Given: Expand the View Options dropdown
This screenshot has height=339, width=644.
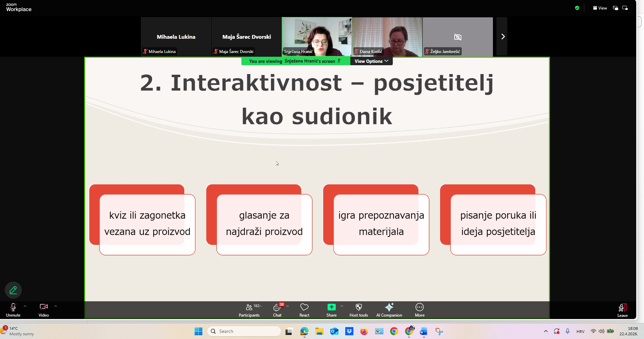Looking at the screenshot, I should pyautogui.click(x=371, y=61).
